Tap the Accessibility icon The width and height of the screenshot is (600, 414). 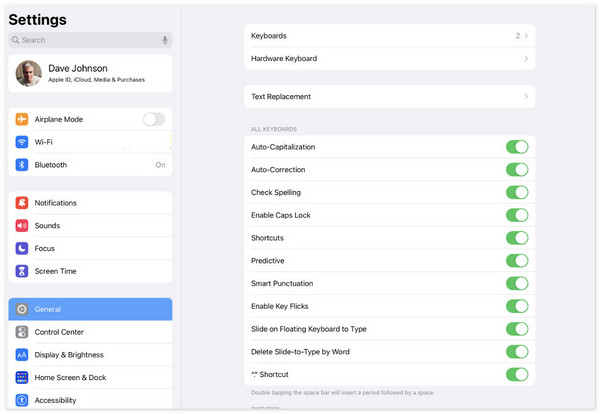click(x=22, y=400)
